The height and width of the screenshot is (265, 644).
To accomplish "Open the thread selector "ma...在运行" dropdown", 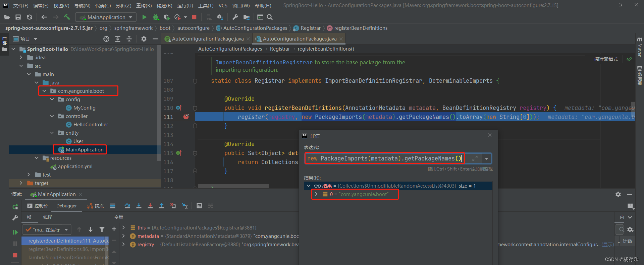I will 47,229.
